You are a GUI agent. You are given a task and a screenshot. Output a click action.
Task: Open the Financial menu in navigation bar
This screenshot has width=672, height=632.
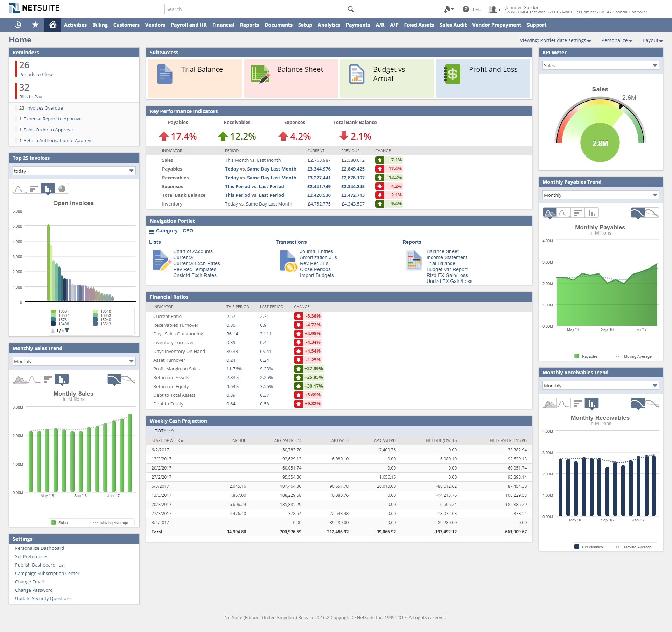pos(224,25)
